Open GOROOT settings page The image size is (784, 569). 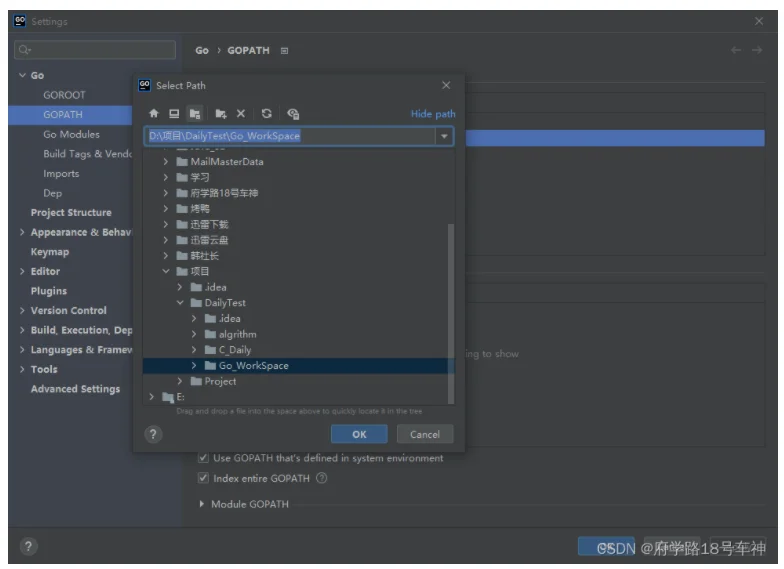64,95
